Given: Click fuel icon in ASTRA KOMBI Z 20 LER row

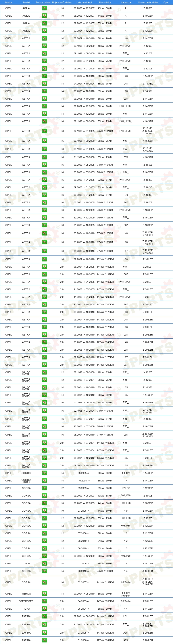Looking at the screenshot, I should coord(44,465).
